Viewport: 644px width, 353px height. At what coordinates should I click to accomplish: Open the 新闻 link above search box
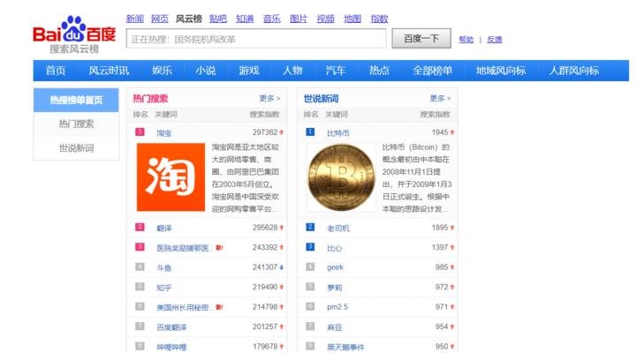pyautogui.click(x=134, y=19)
